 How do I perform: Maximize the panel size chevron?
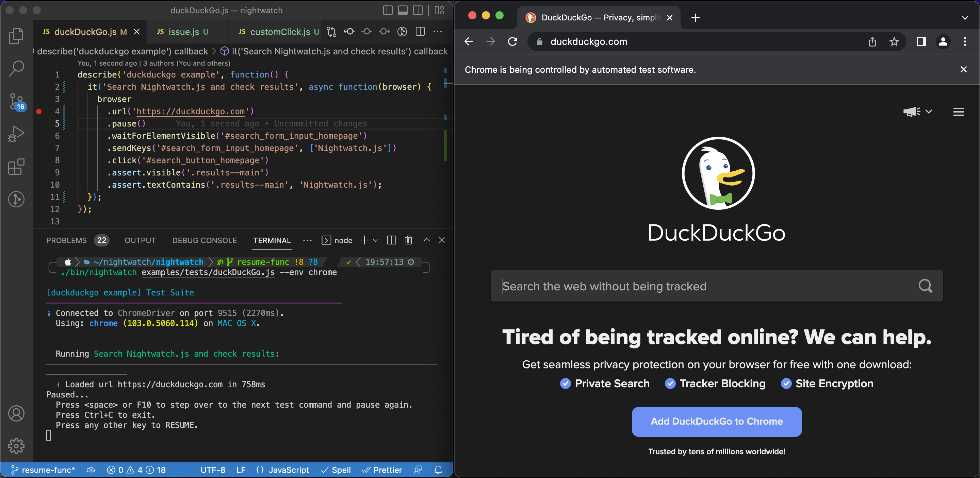pos(426,240)
